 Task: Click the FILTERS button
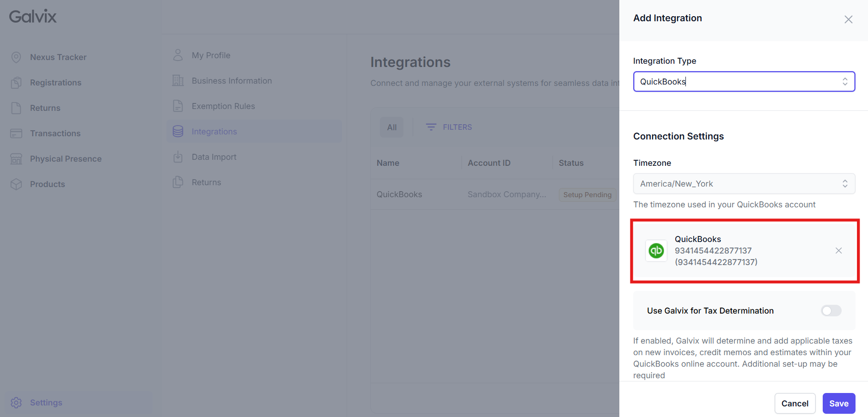(x=449, y=127)
